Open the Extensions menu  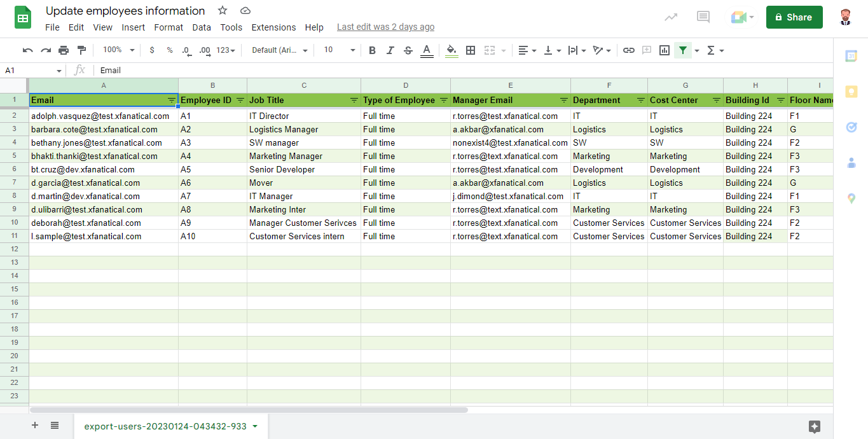pos(273,27)
